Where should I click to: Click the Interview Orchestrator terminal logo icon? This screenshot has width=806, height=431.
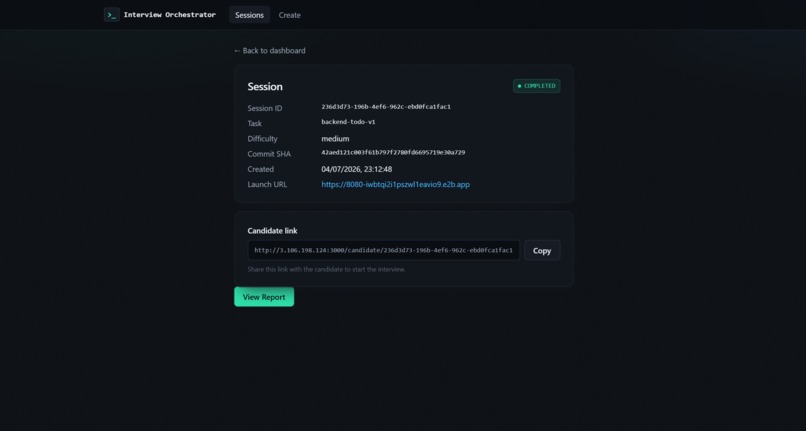click(112, 15)
